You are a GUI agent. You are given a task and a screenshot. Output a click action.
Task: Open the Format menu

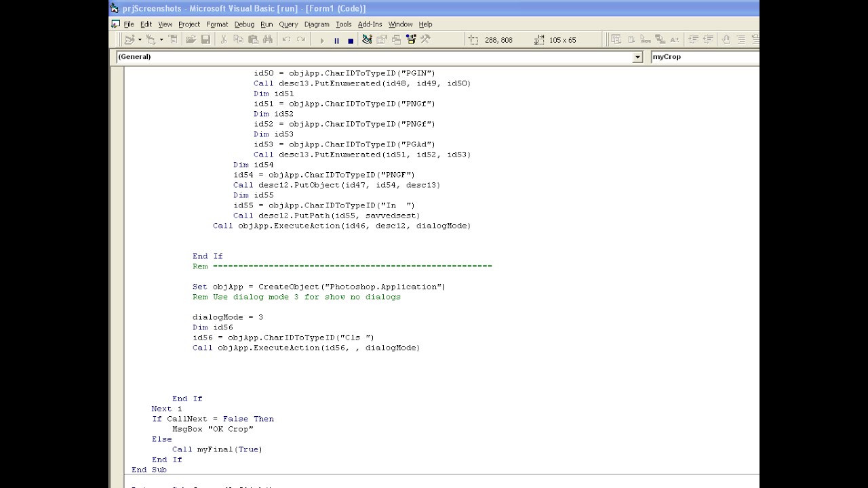(x=217, y=24)
